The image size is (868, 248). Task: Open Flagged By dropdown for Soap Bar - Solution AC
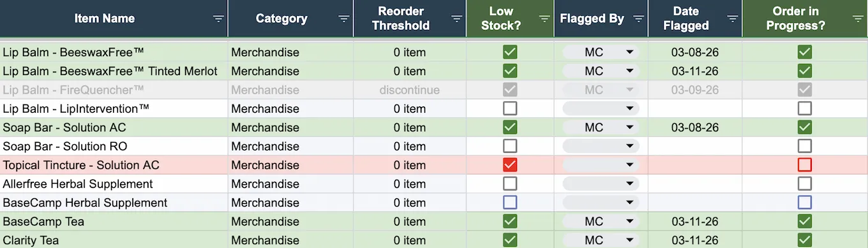coord(601,128)
